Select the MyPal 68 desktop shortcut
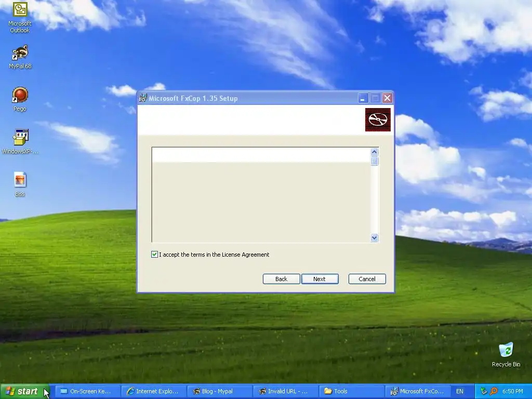 [20, 57]
